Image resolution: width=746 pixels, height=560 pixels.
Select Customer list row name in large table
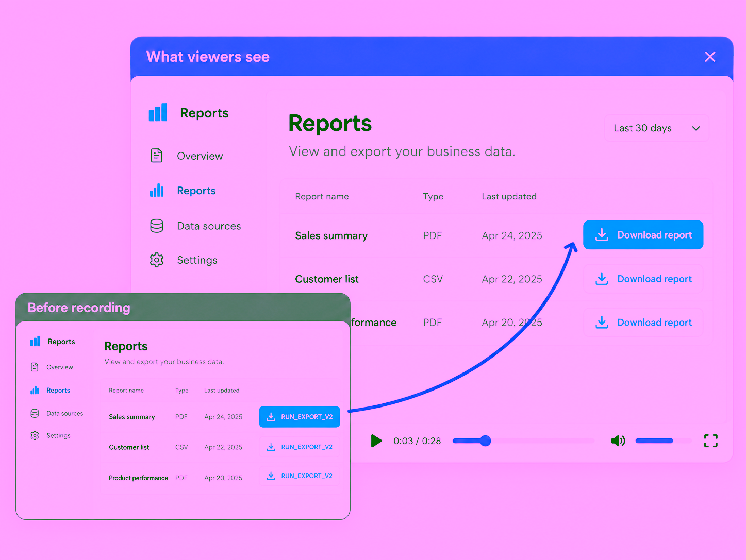[327, 279]
